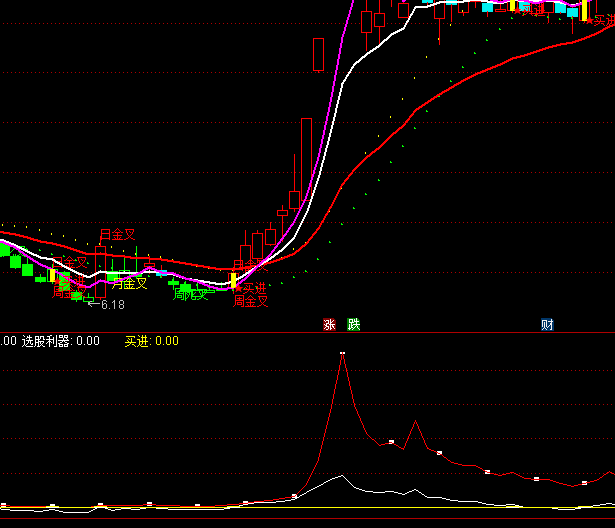This screenshot has height=528, width=615.
Task: Select the 日金叉 signal label
Action: (116, 235)
